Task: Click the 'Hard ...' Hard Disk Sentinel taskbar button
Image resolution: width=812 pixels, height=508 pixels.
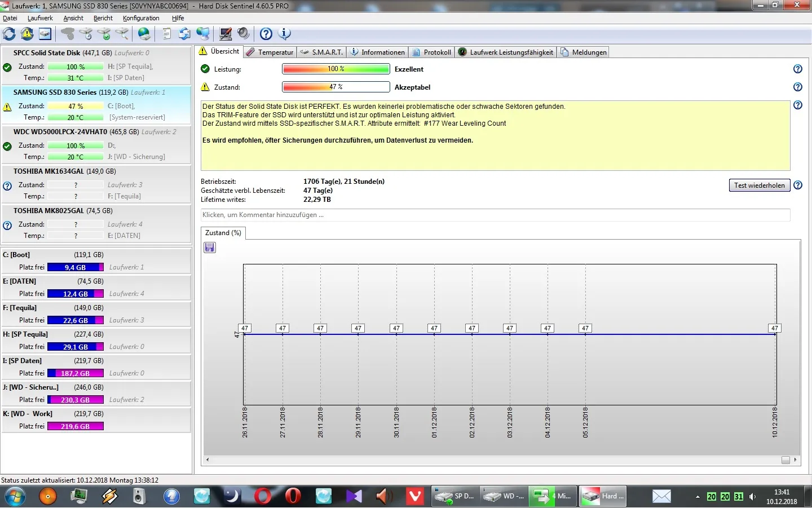Action: [x=603, y=496]
